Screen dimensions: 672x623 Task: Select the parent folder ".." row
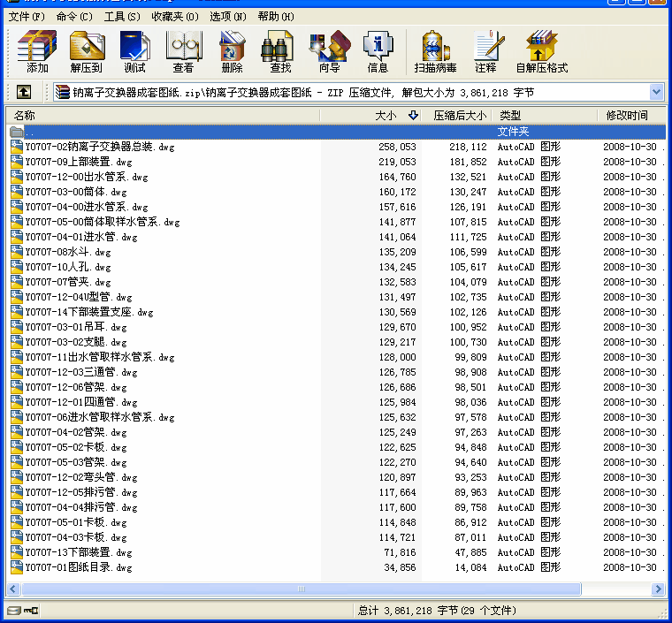(x=30, y=132)
